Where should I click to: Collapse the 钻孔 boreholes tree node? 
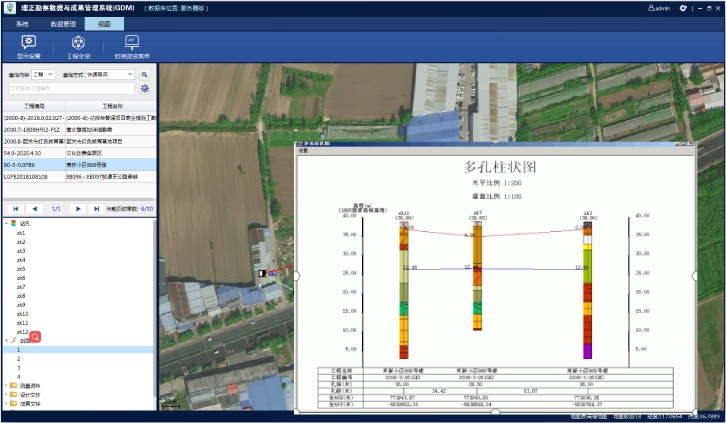point(4,224)
